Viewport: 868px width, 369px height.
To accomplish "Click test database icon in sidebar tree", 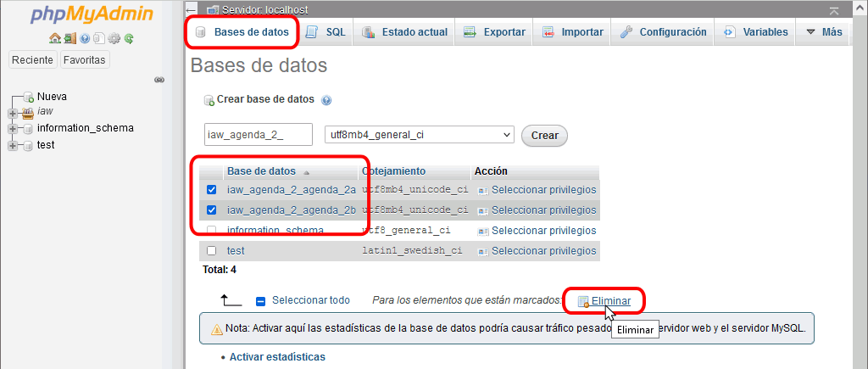I will click(x=28, y=146).
